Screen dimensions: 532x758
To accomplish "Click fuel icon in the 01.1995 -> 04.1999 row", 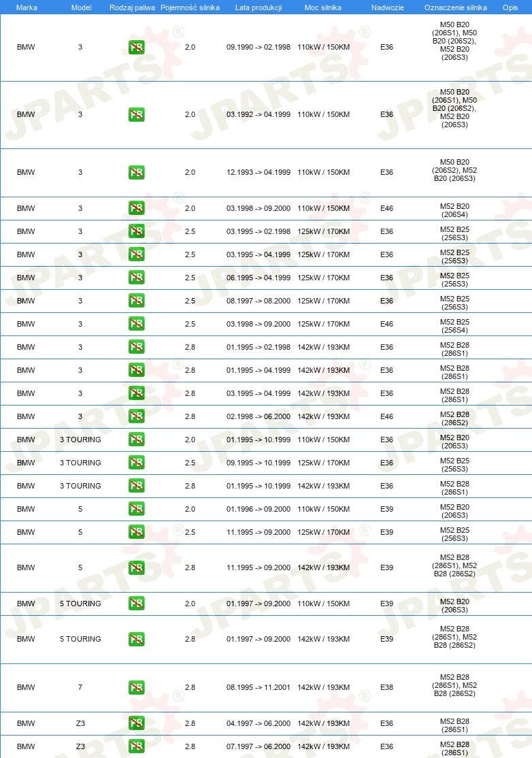I will point(137,370).
